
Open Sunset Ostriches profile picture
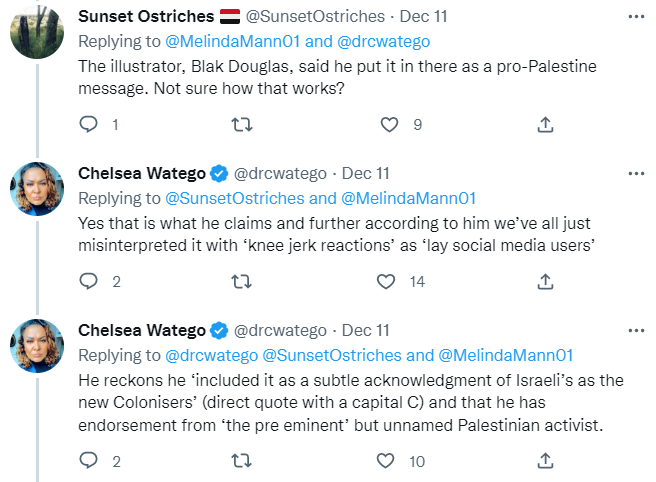pyautogui.click(x=37, y=31)
